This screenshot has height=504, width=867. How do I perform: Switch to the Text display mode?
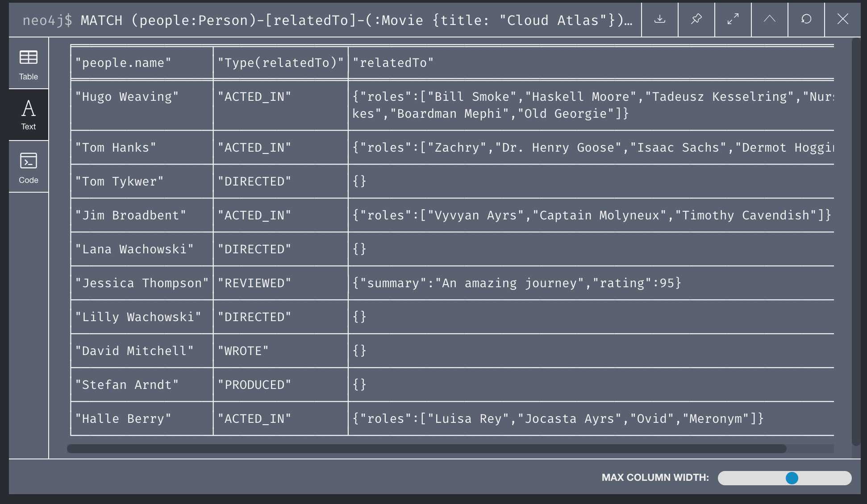(28, 114)
